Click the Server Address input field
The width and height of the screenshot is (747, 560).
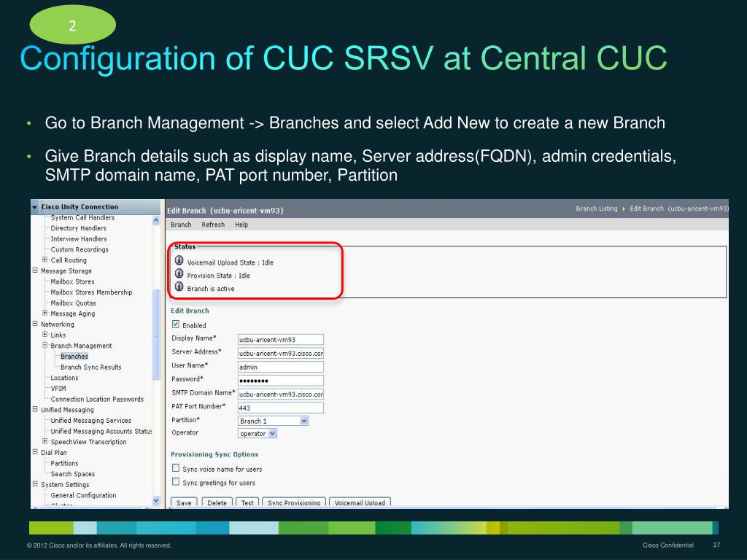[x=281, y=354]
